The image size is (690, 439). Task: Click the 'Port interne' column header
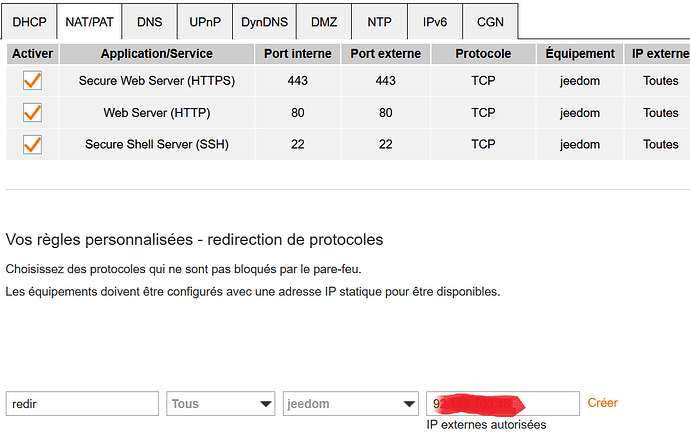point(297,53)
